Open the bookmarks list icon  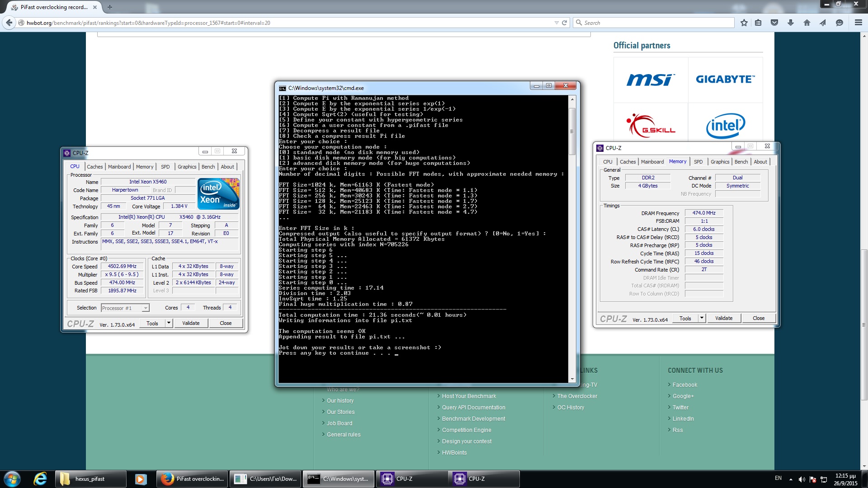(758, 23)
